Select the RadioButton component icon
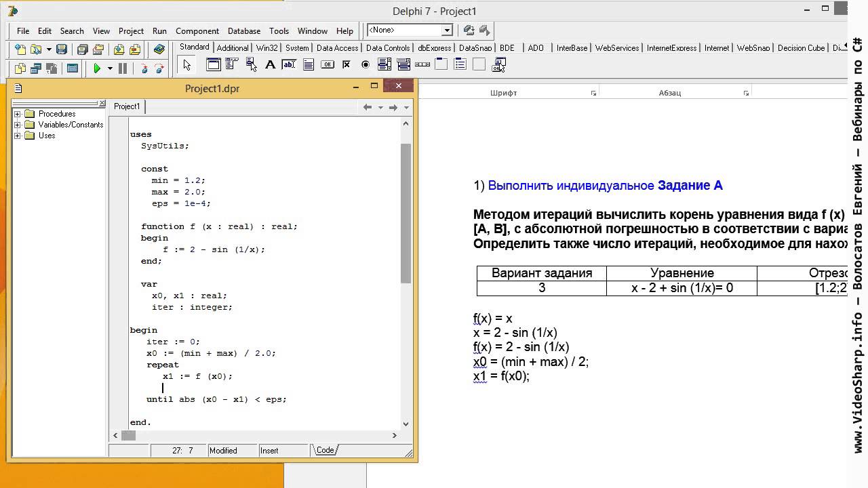 366,64
